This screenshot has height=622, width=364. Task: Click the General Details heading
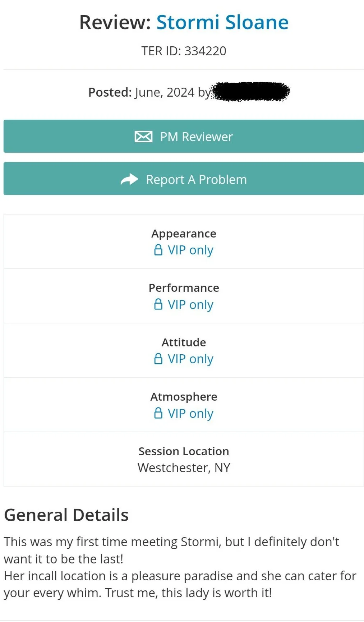tap(66, 515)
